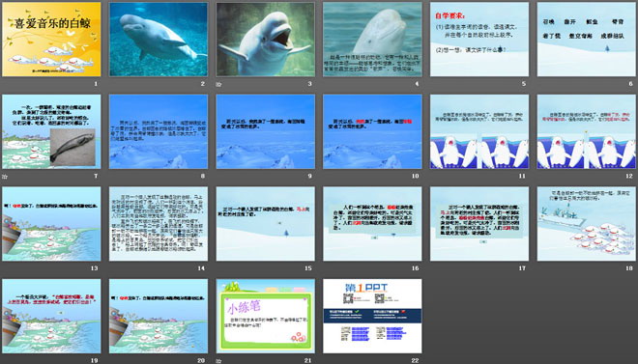This screenshot has height=364, width=638.
Task: Open the 小练笔 writing exercise slide
Action: 265,316
